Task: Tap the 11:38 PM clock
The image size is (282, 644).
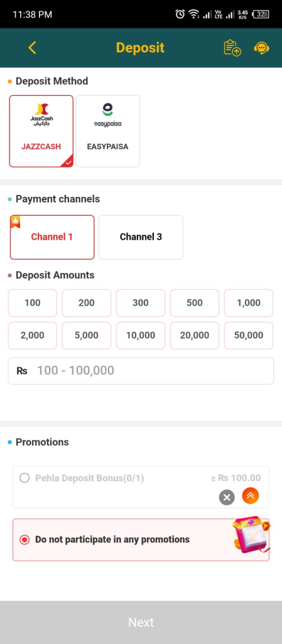Action: click(x=33, y=14)
